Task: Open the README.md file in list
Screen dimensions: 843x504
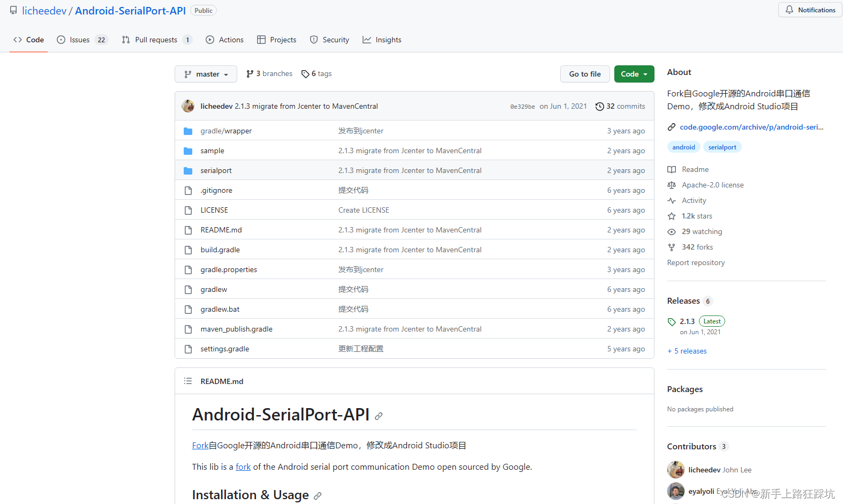Action: point(221,230)
